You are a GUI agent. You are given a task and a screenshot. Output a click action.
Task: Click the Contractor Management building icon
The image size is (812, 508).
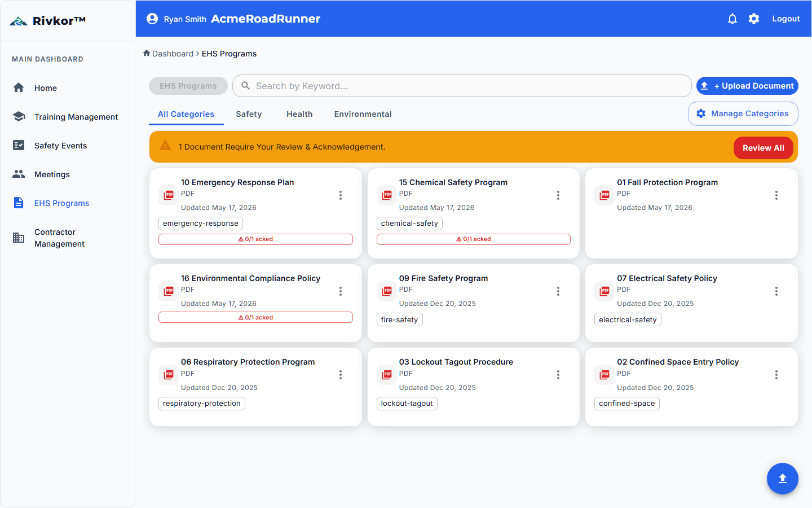click(x=19, y=238)
